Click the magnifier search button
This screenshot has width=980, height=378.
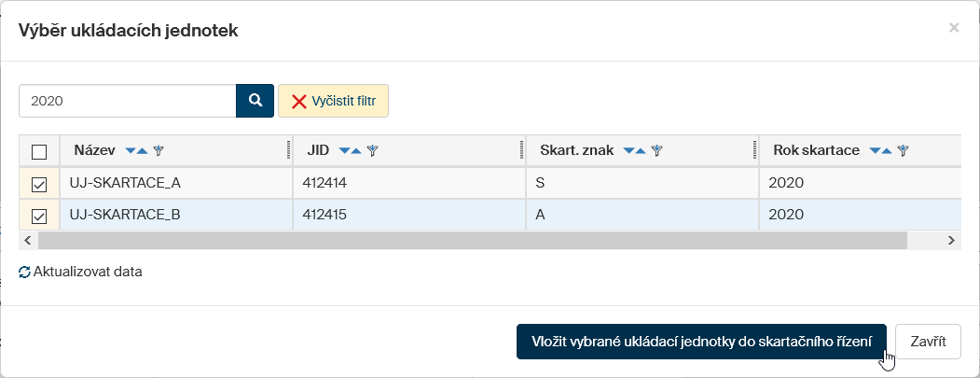click(255, 101)
